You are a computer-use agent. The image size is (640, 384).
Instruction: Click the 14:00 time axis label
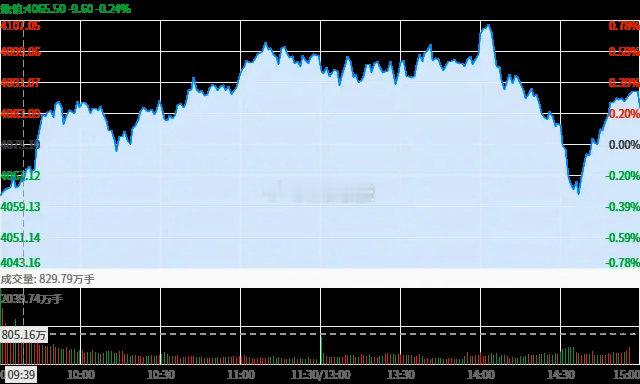[x=481, y=375]
